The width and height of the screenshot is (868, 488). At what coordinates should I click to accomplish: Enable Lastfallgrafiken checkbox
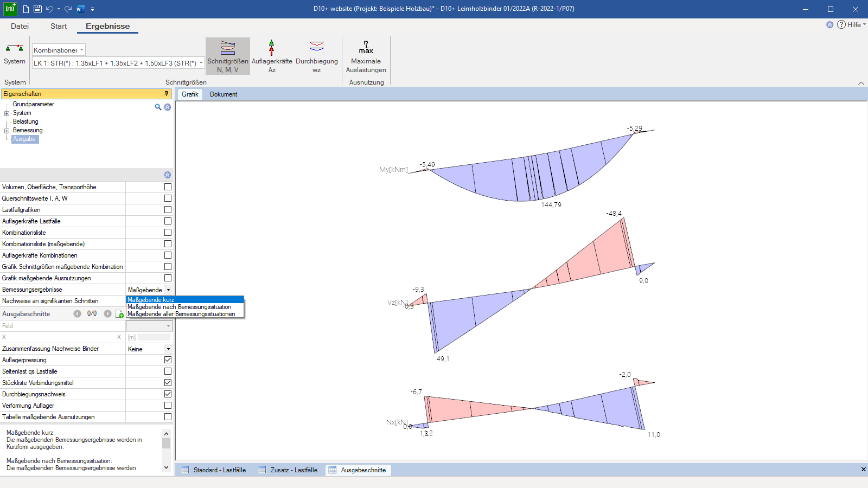pyautogui.click(x=168, y=209)
